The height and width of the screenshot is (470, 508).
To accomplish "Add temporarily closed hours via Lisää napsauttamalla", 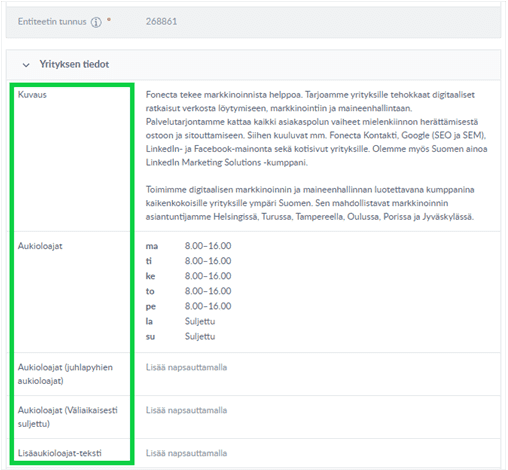I will (186, 410).
